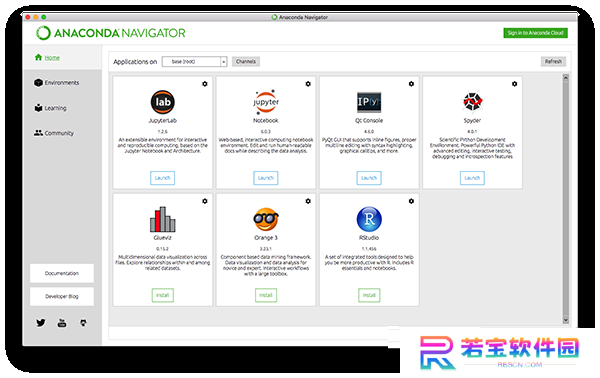
Task: Click the Qt Console IPython icon
Action: [369, 102]
